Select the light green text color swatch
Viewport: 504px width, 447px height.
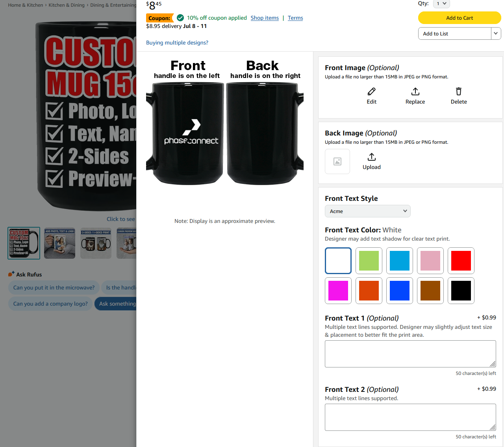[x=369, y=261]
